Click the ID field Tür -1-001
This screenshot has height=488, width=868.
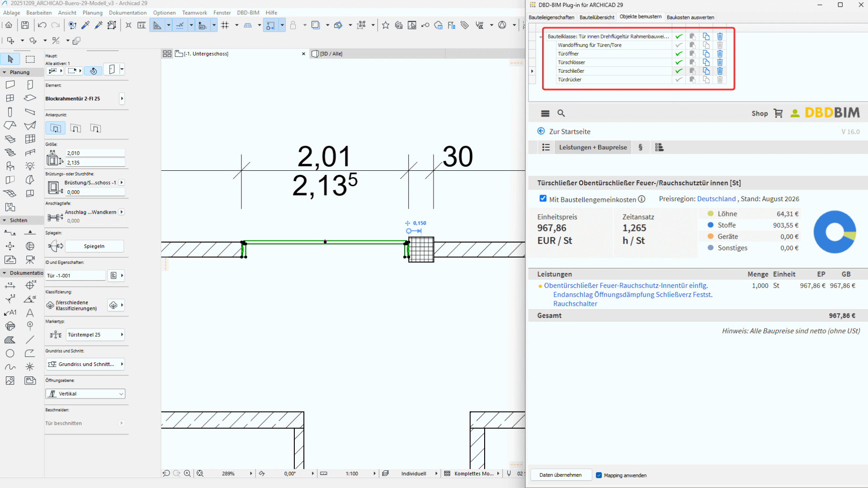coord(75,276)
